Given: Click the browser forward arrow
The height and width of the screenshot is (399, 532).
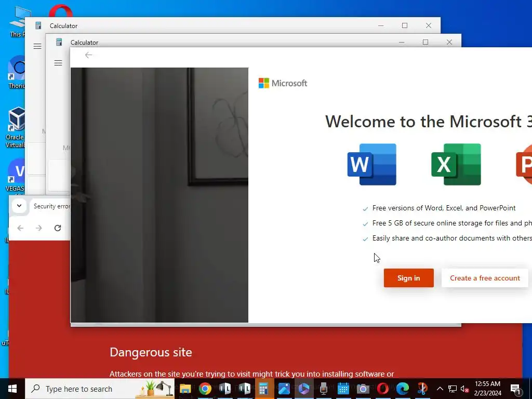Looking at the screenshot, I should click(x=38, y=228).
